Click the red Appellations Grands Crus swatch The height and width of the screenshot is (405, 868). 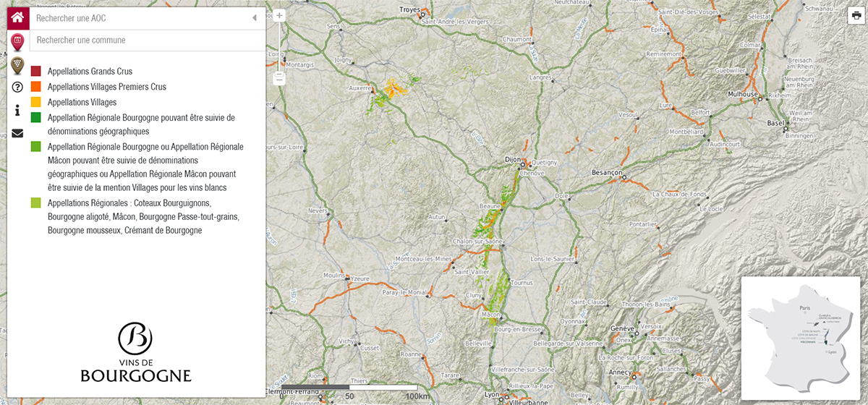point(35,72)
